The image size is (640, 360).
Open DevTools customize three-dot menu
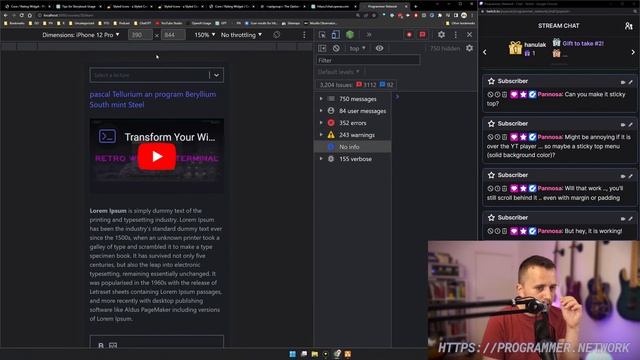coord(456,35)
